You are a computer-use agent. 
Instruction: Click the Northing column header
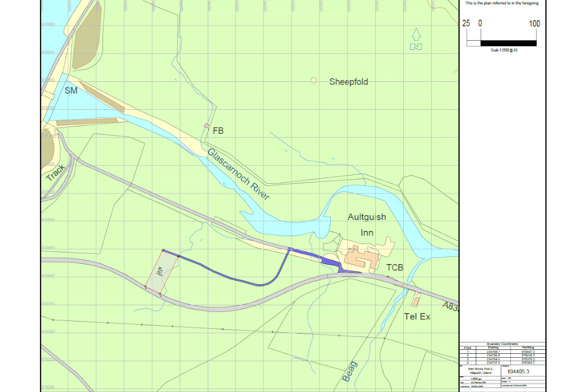coord(528,347)
